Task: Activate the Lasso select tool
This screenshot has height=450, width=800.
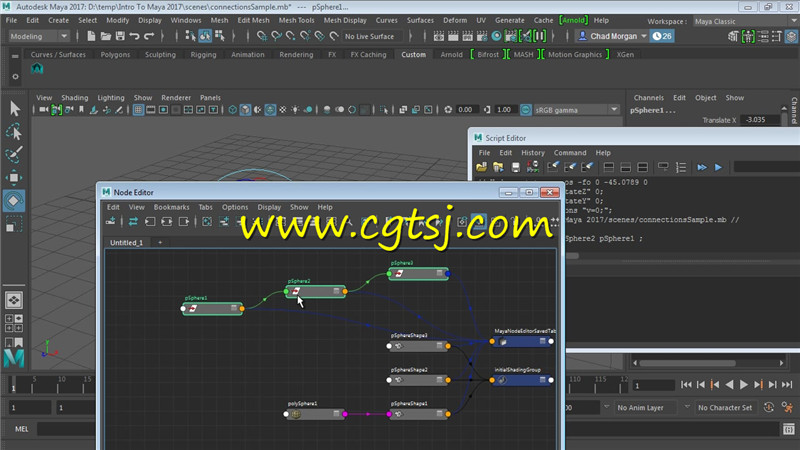Action: coord(14,132)
